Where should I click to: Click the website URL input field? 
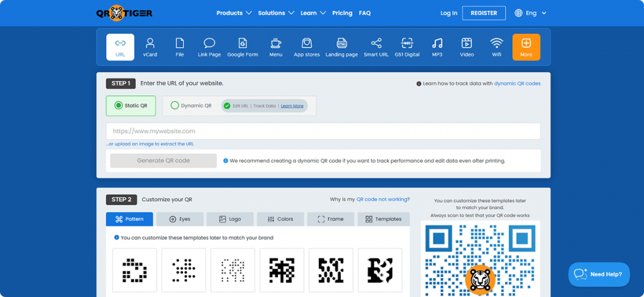click(323, 131)
